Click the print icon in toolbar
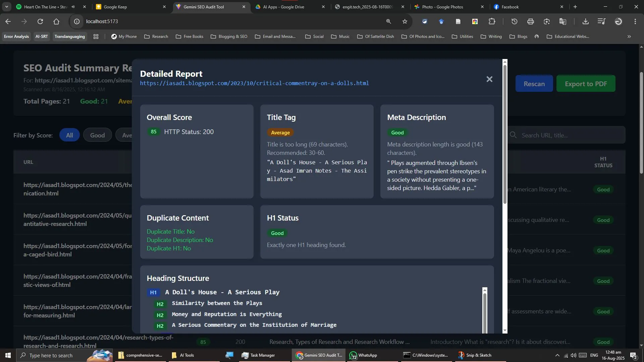 [x=530, y=21]
